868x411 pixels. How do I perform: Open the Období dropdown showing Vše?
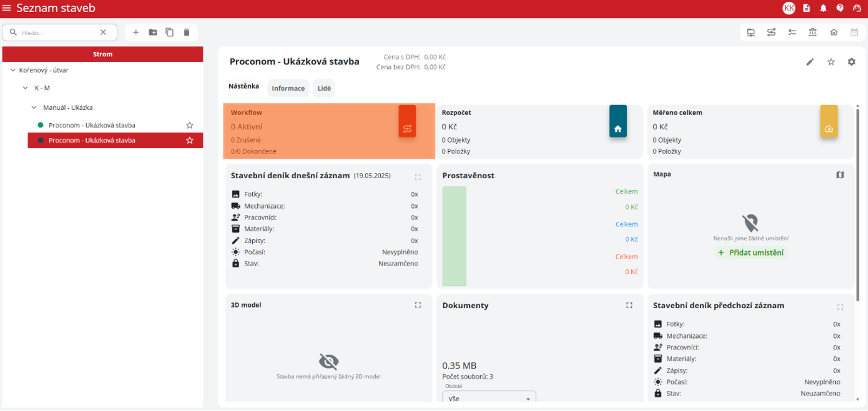pyautogui.click(x=489, y=398)
